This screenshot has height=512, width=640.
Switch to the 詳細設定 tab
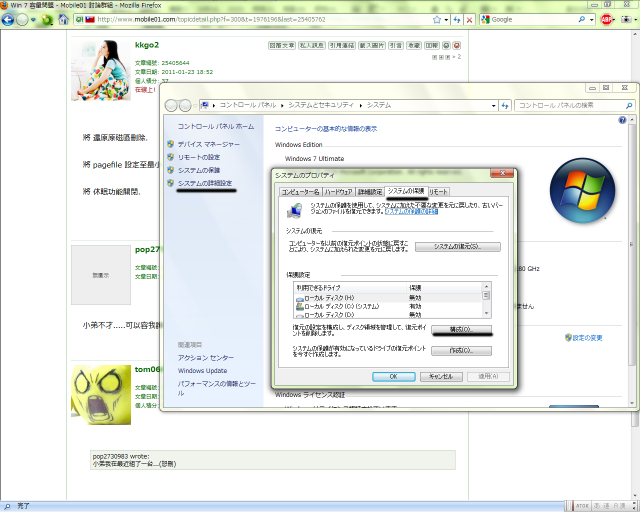pyautogui.click(x=370, y=192)
